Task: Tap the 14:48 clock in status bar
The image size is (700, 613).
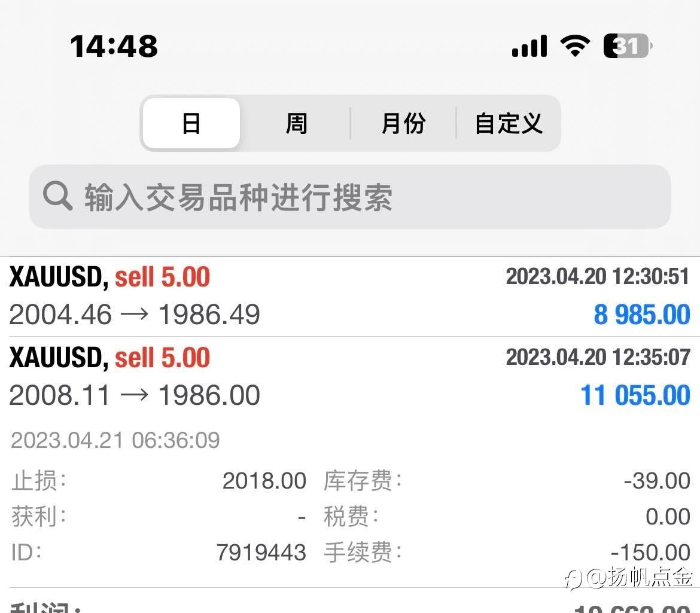Action: click(114, 46)
